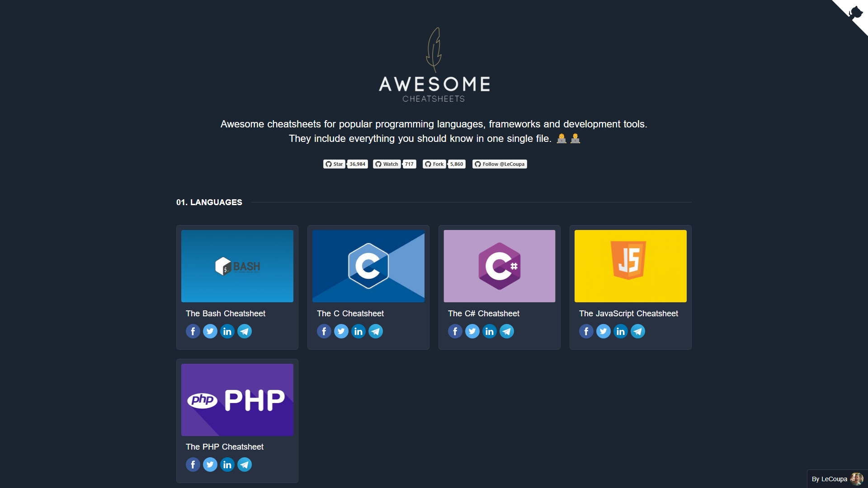The image size is (868, 488).
Task: Share JavaScript Cheatsheet on Facebook
Action: tap(586, 331)
